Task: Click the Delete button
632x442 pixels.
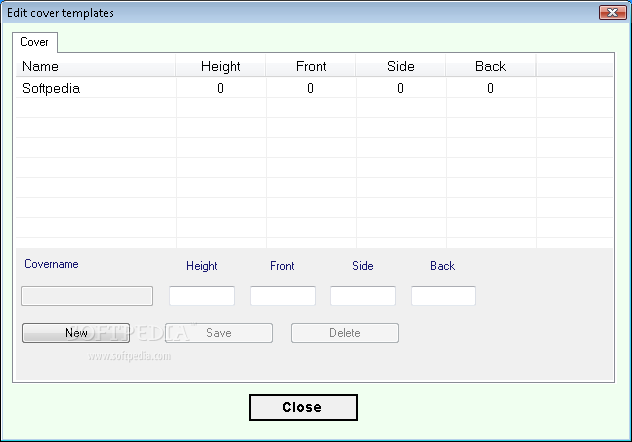Action: 345,333
